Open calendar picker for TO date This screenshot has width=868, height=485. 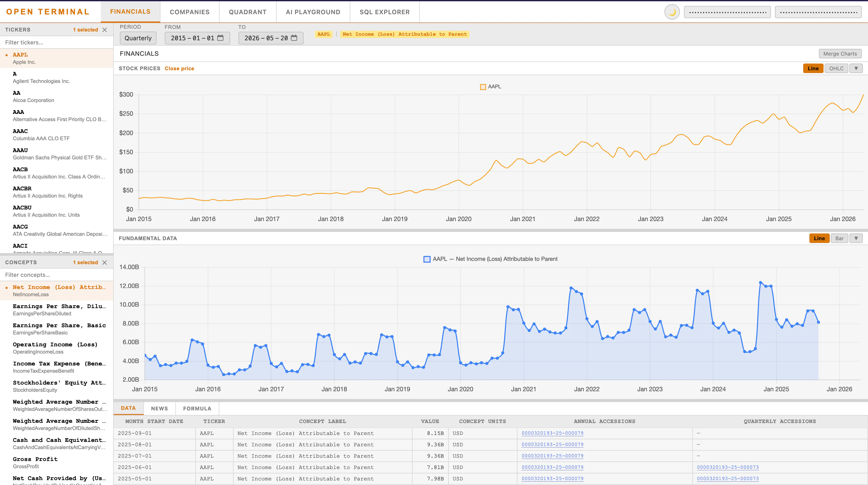click(x=294, y=38)
